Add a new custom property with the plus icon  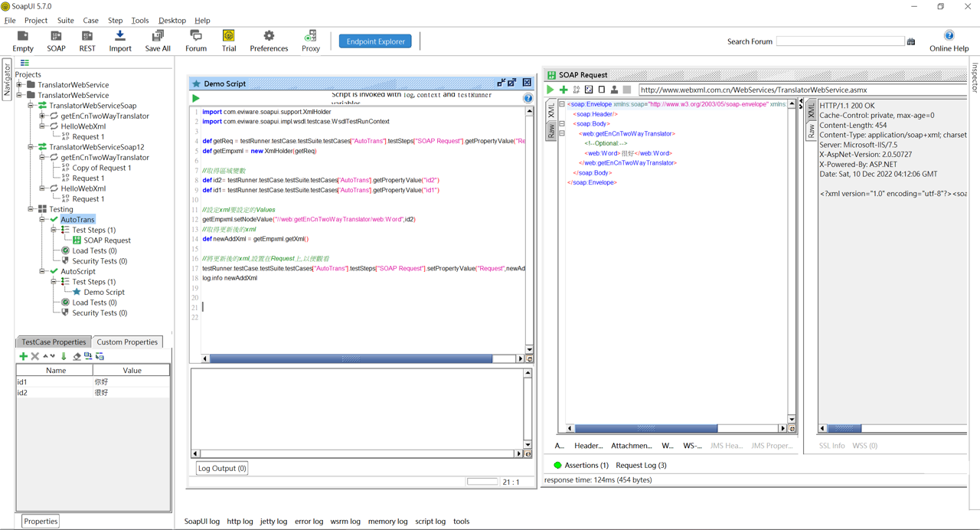pos(23,356)
